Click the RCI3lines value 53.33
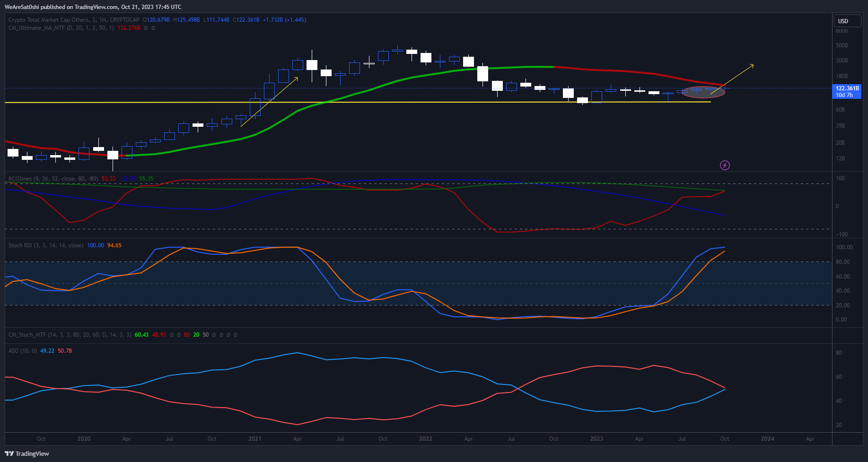The image size is (868, 462). point(109,179)
